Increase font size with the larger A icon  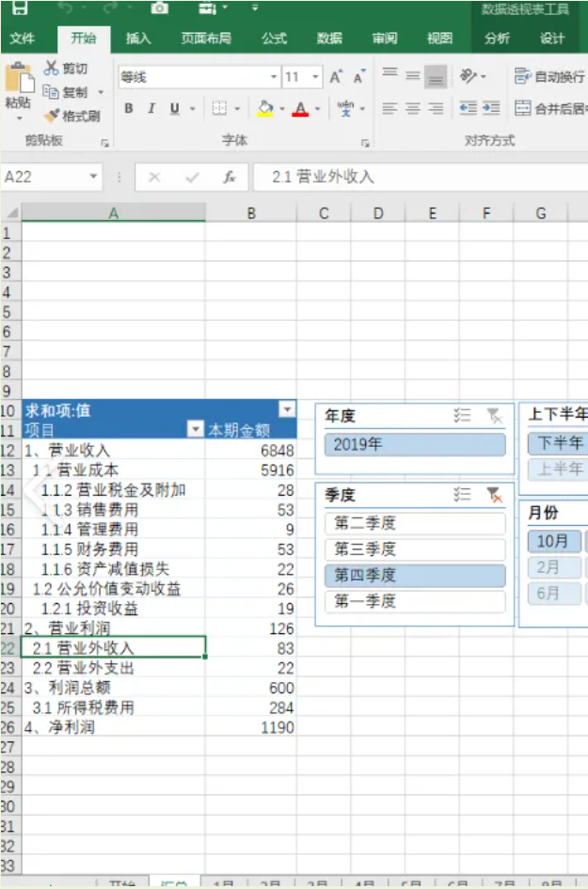pyautogui.click(x=336, y=76)
